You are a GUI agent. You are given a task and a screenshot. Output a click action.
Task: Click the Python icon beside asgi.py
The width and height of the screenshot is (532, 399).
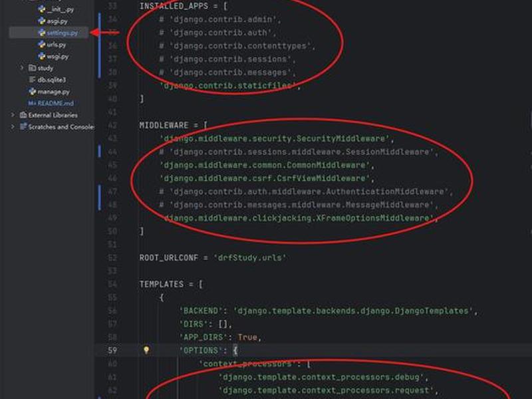pyautogui.click(x=42, y=21)
